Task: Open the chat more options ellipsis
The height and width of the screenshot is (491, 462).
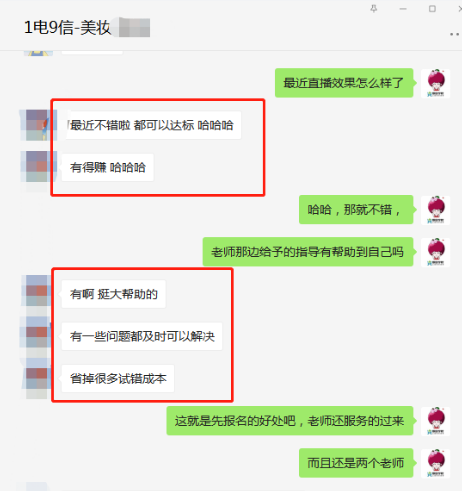Action: point(455,34)
